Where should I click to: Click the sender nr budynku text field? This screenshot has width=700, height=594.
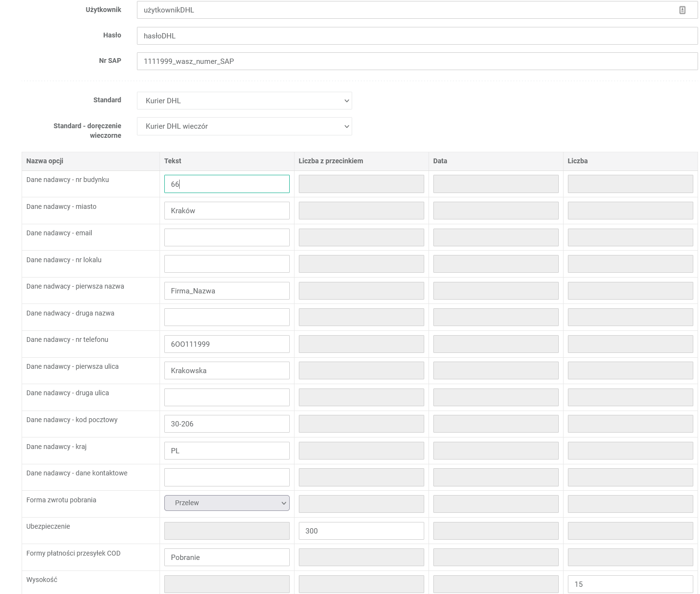pyautogui.click(x=227, y=184)
